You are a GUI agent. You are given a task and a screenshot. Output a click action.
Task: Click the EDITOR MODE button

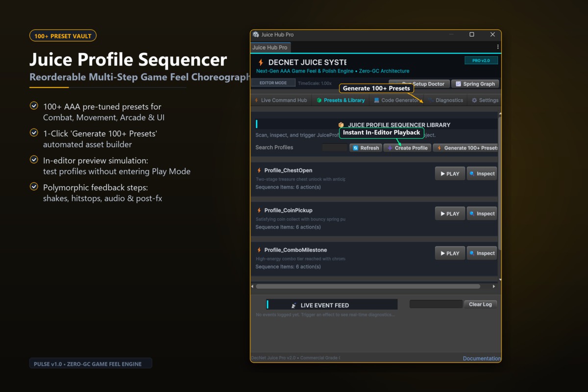point(273,83)
